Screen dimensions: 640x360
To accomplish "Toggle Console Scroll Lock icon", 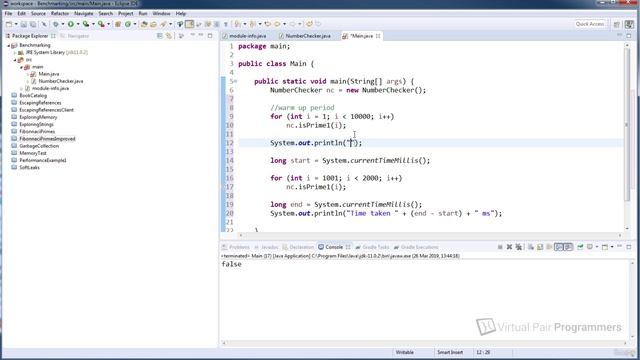I will (x=540, y=247).
